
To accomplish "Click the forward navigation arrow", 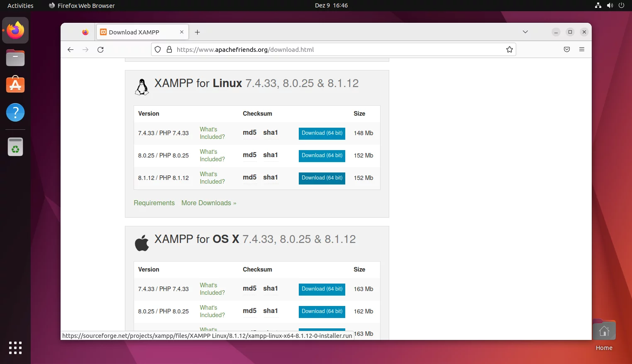I will [85, 50].
